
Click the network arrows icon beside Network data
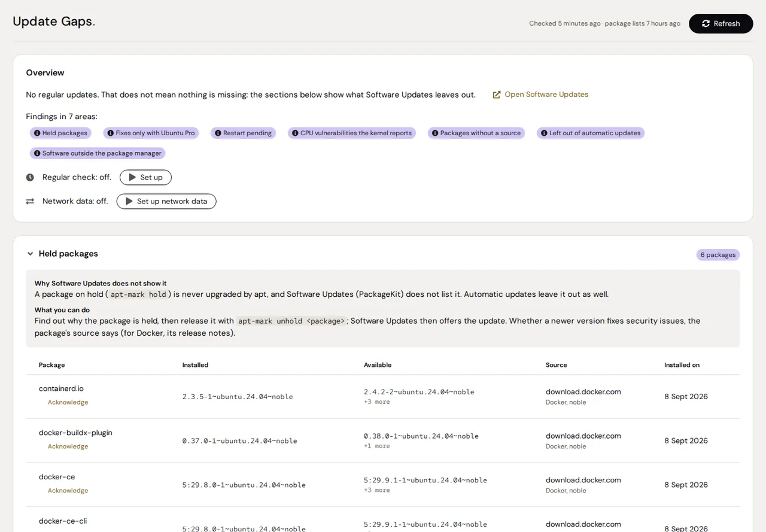30,201
